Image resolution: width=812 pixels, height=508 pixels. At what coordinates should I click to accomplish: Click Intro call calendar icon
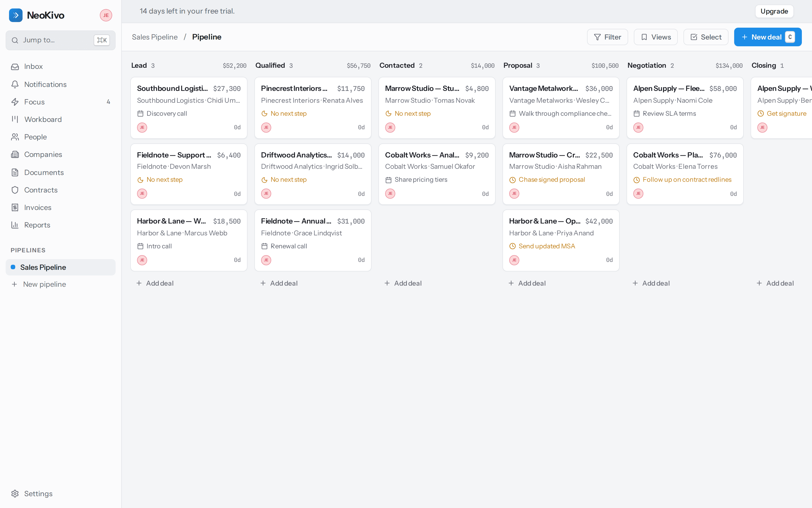pos(140,246)
